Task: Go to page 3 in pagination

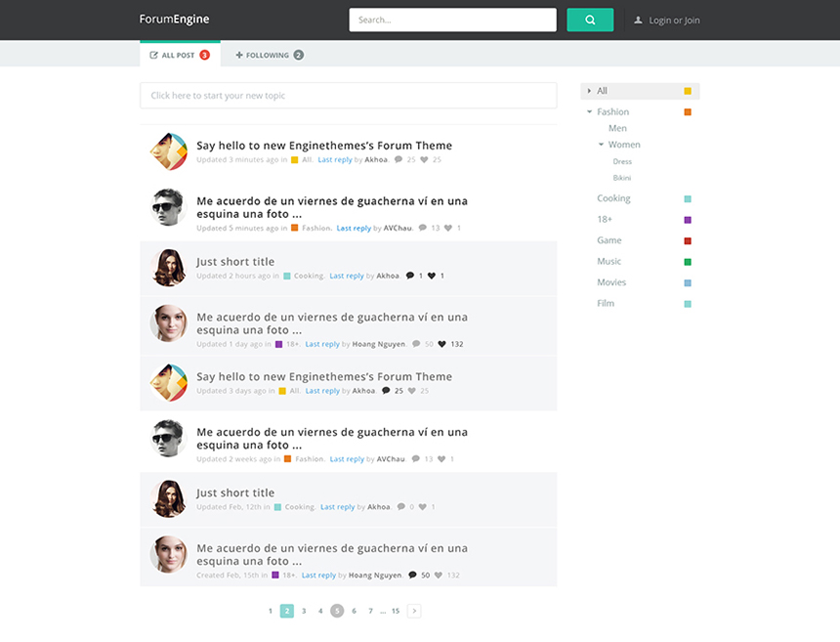Action: click(x=304, y=611)
